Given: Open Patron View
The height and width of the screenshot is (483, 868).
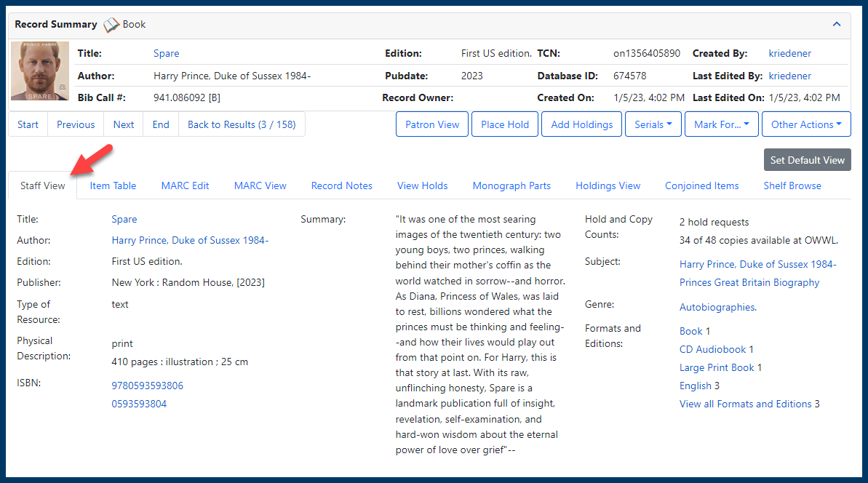Looking at the screenshot, I should 431,124.
